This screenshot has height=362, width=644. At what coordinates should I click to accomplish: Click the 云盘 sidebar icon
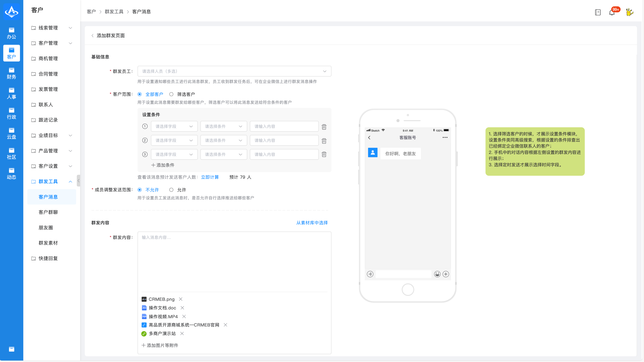[11, 133]
